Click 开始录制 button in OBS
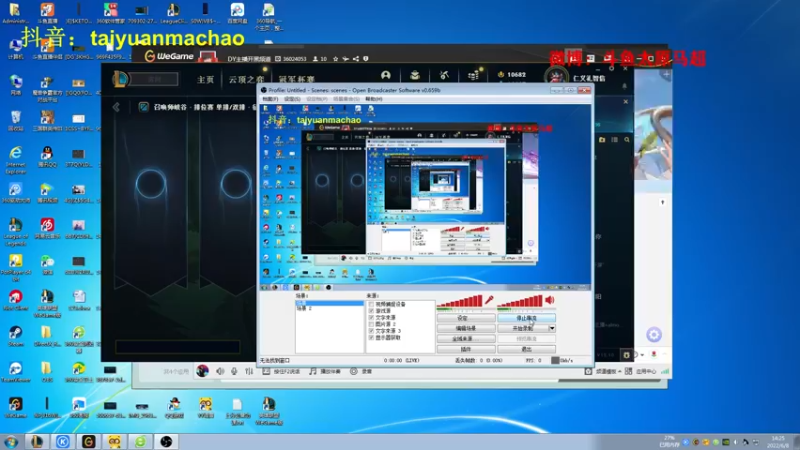This screenshot has height=450, width=800. 523,328
